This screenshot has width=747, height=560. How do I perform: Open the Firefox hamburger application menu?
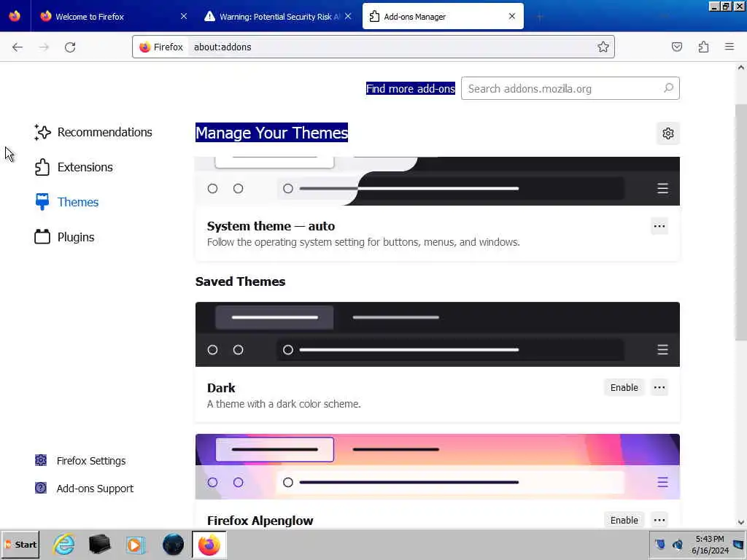pos(729,47)
